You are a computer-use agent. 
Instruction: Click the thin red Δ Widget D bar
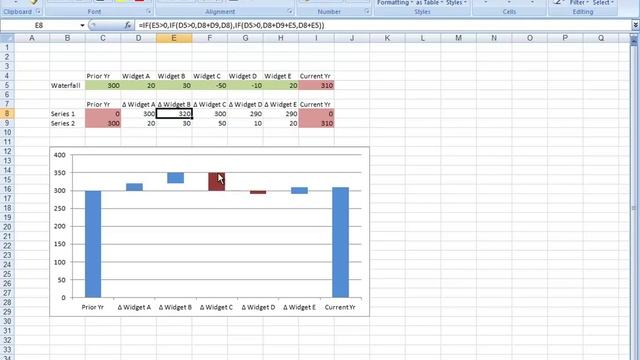click(x=258, y=192)
